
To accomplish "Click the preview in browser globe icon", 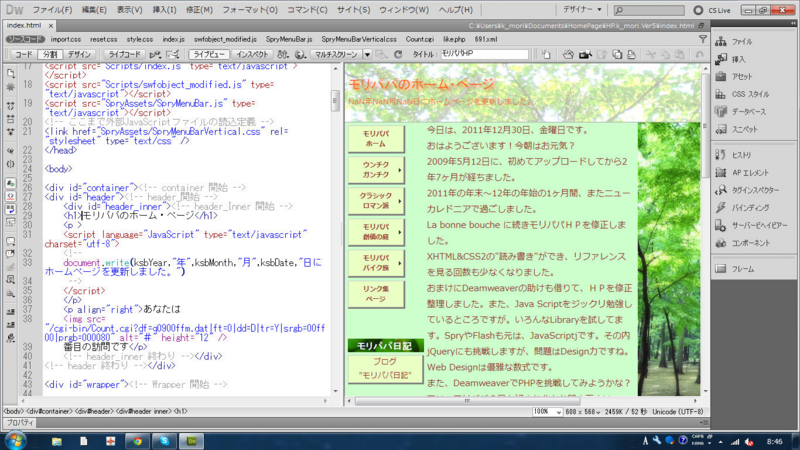I will pos(300,54).
